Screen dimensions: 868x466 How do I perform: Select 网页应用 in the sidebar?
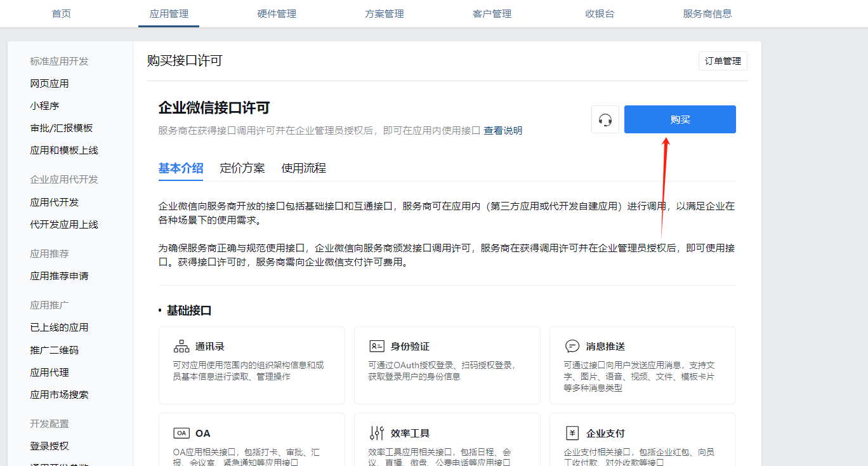coord(49,84)
